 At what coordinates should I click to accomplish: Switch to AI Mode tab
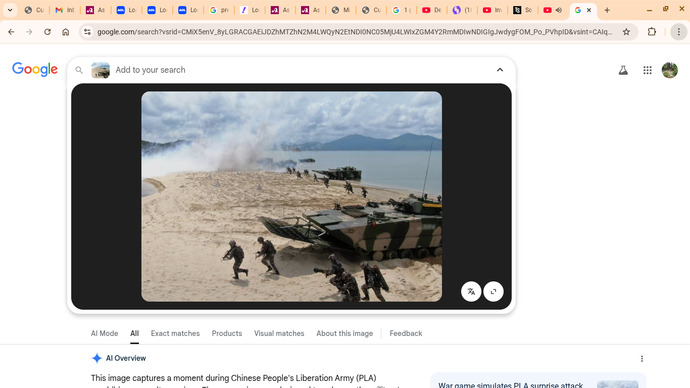[104, 333]
